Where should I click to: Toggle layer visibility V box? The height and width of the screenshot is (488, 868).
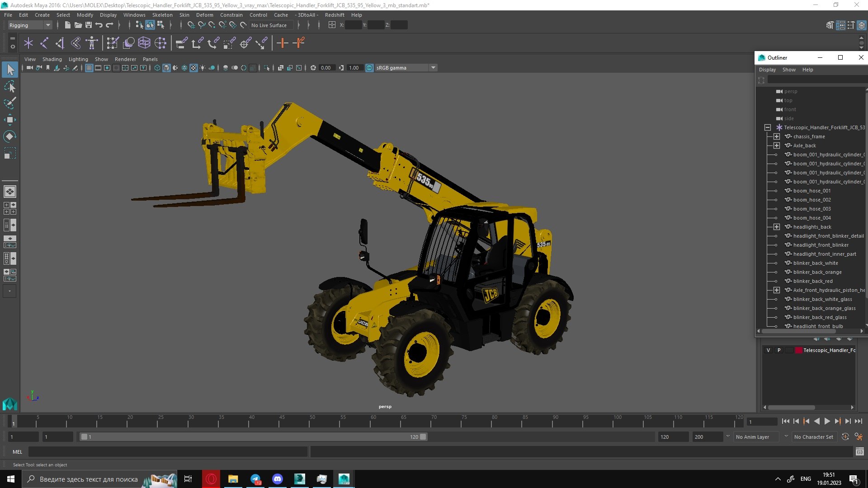tap(768, 350)
